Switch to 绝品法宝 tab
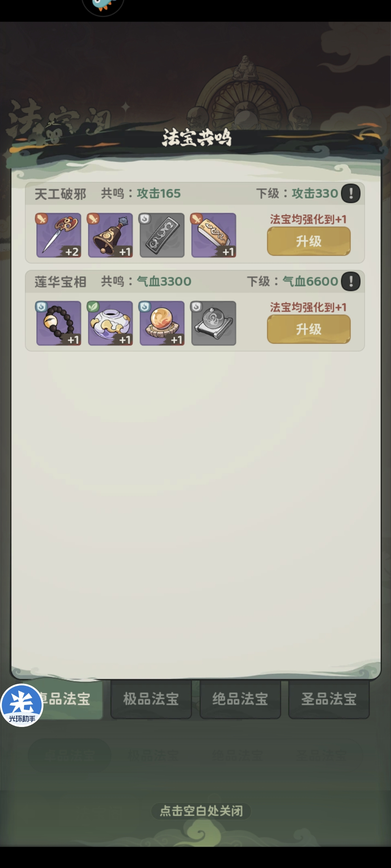The image size is (391, 868). 240,699
